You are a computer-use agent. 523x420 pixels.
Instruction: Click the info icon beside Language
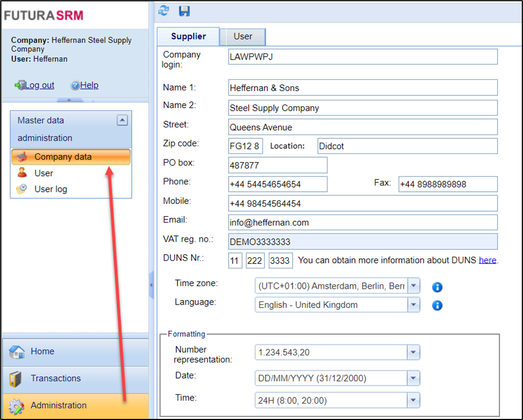pyautogui.click(x=437, y=305)
